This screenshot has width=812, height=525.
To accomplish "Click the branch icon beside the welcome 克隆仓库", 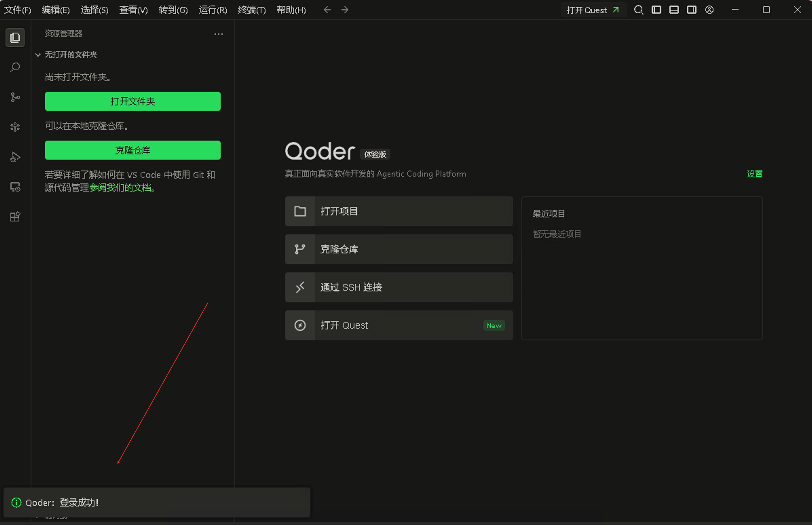I will [x=300, y=249].
